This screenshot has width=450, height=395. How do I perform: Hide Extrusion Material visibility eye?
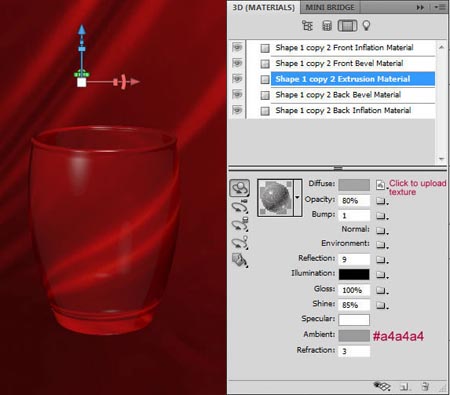coord(237,79)
